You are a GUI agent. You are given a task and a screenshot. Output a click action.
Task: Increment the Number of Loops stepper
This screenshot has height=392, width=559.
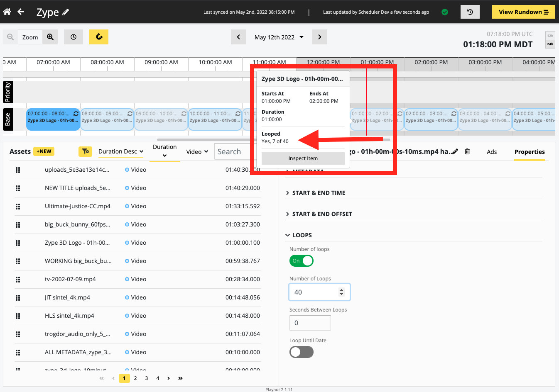[342, 290]
